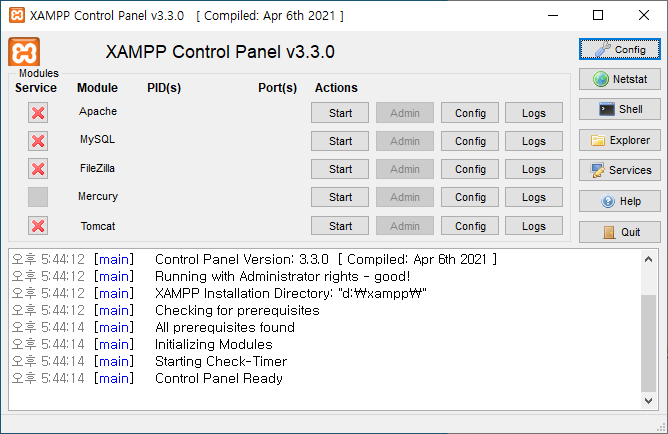
Task: Toggle the Tomcat service install checkbox
Action: coord(38,226)
